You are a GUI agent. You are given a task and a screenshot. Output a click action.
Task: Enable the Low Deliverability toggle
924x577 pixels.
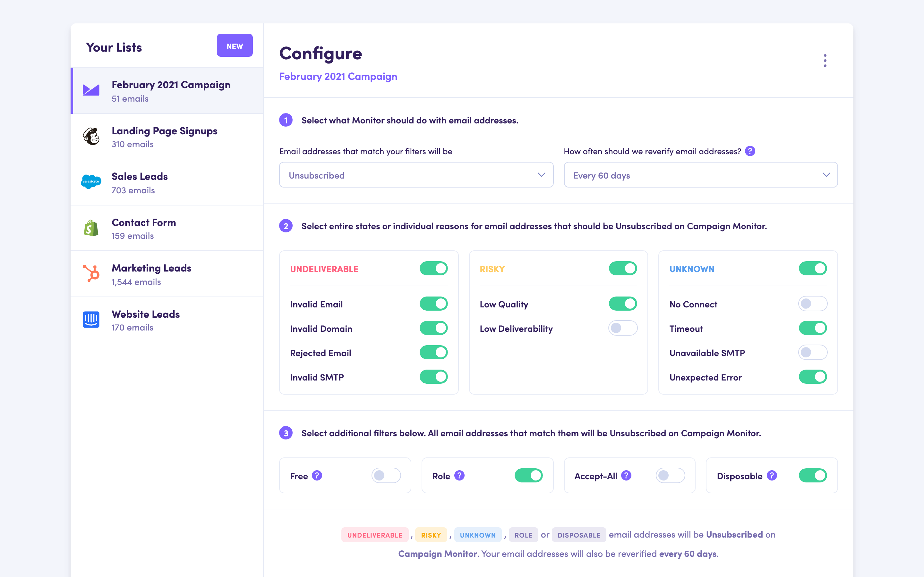pyautogui.click(x=622, y=328)
